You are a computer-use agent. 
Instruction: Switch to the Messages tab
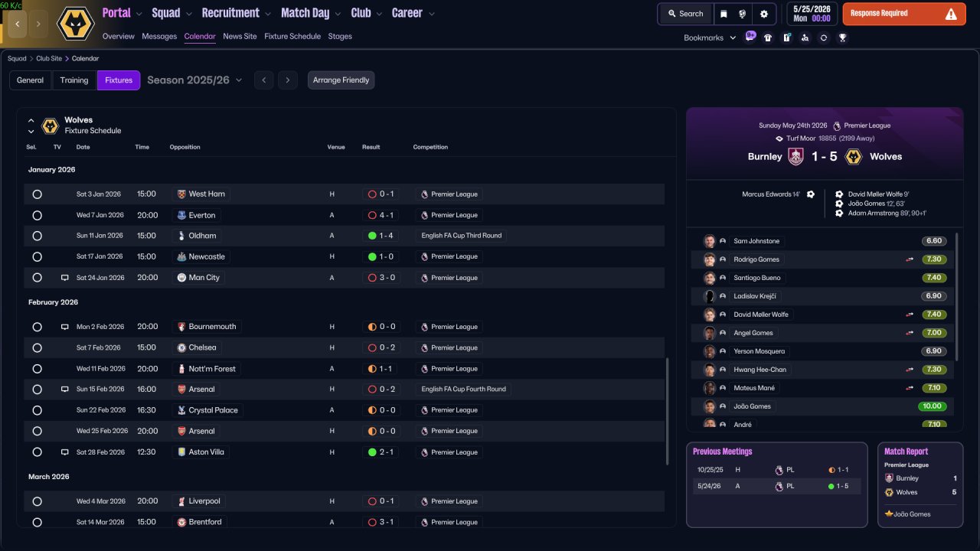point(159,36)
